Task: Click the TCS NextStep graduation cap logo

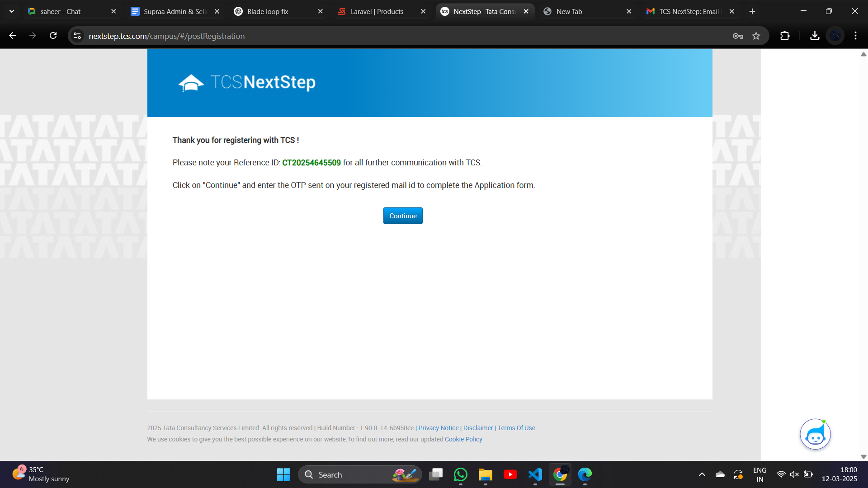Action: point(191,83)
